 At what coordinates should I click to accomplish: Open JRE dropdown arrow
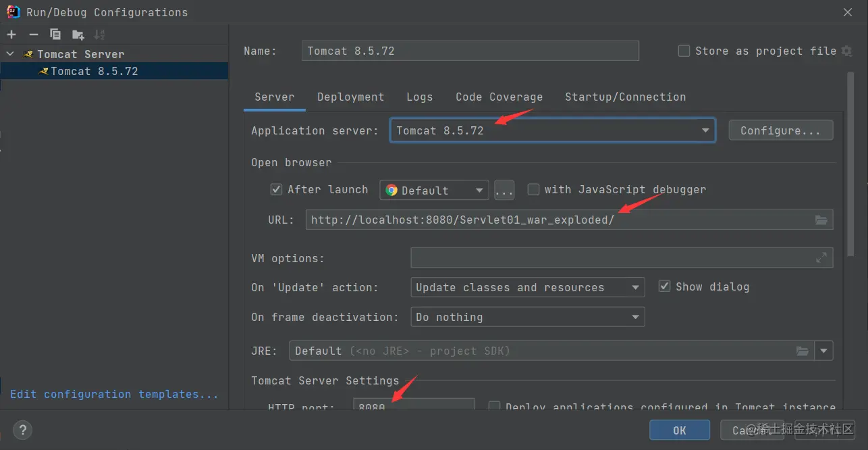tap(824, 351)
